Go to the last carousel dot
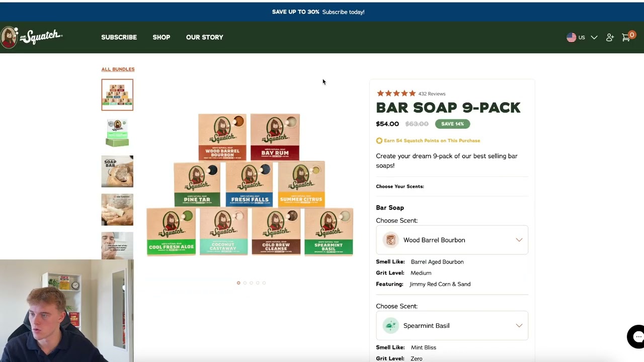Screen dimensions: 644x362 (264, 283)
